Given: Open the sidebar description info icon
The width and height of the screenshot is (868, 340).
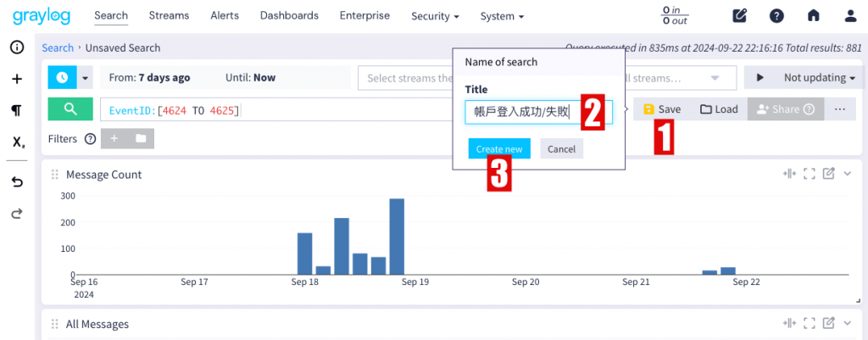Looking at the screenshot, I should click(17, 47).
